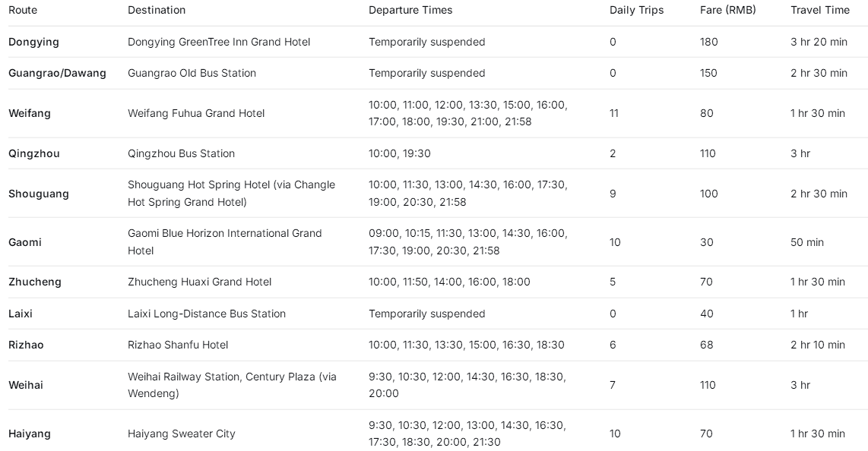868x451 pixels.
Task: Click the Departure Times column header
Action: 410,10
